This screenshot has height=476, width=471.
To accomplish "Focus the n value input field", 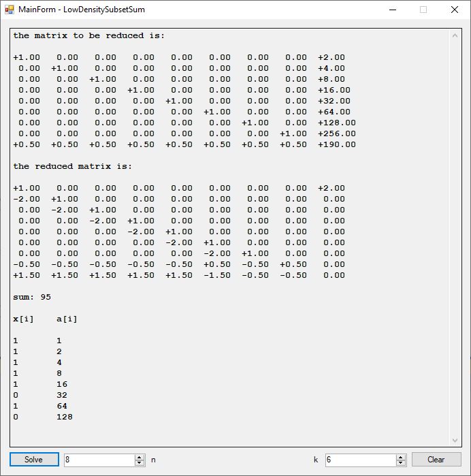I will click(99, 460).
